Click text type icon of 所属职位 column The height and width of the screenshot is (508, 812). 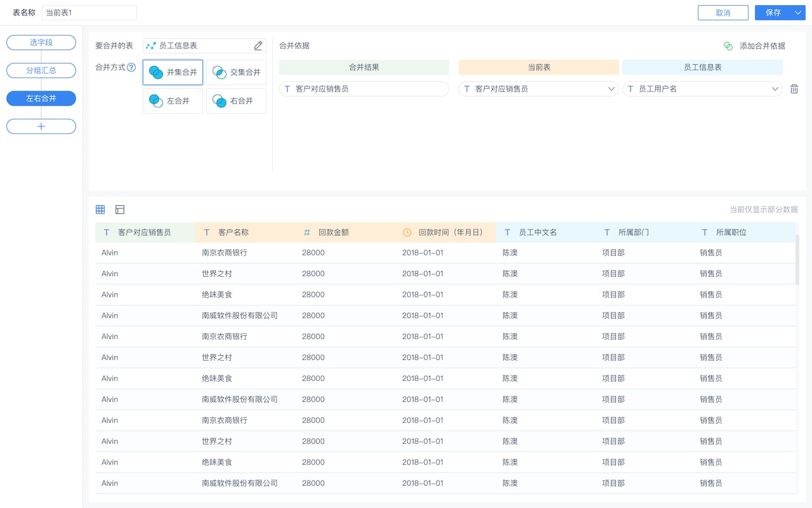[x=704, y=232]
